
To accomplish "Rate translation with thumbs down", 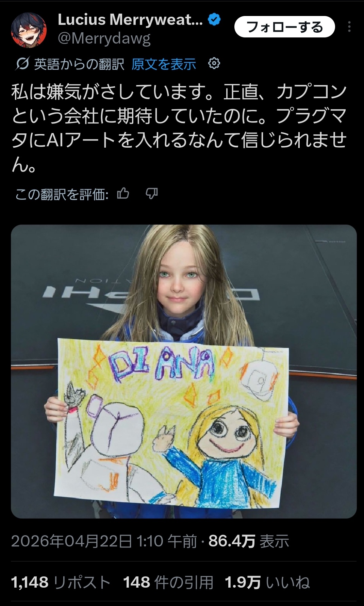I will pyautogui.click(x=152, y=194).
